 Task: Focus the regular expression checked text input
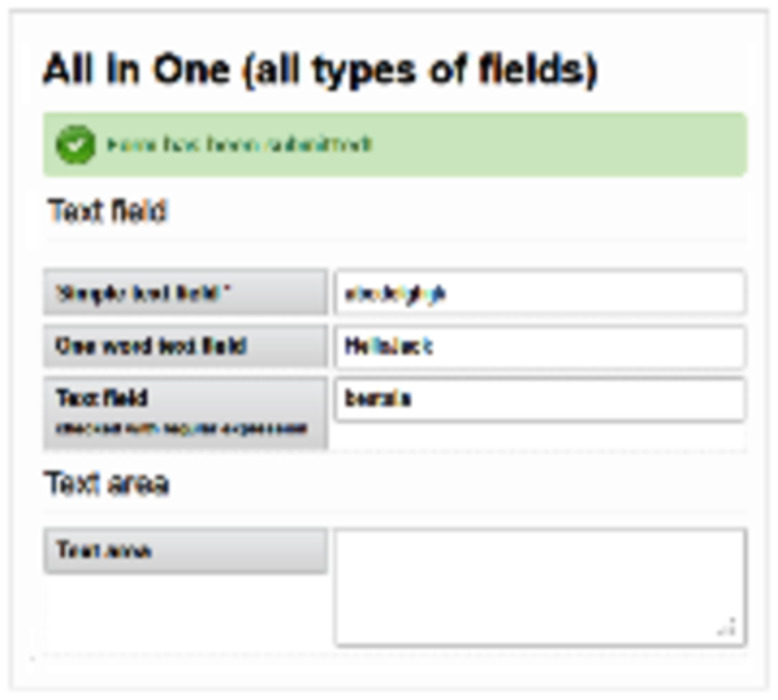pos(540,399)
